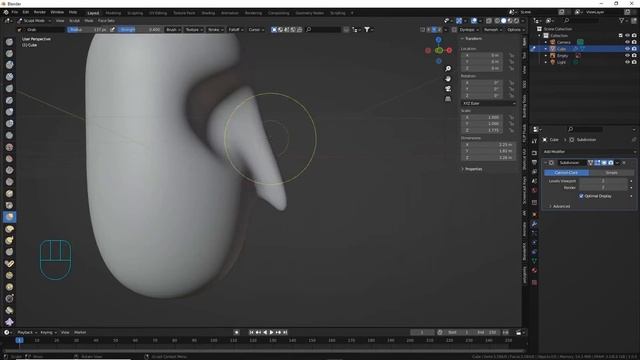Click the green Y axis gizmo
The image size is (640, 360).
439,50
